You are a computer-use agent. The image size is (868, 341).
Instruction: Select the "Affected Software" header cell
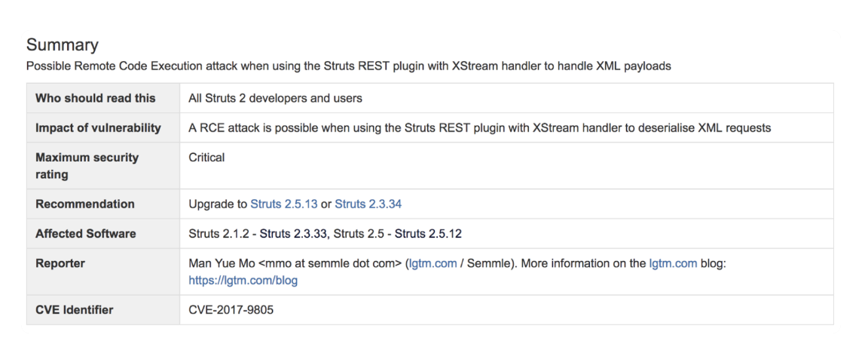(87, 234)
